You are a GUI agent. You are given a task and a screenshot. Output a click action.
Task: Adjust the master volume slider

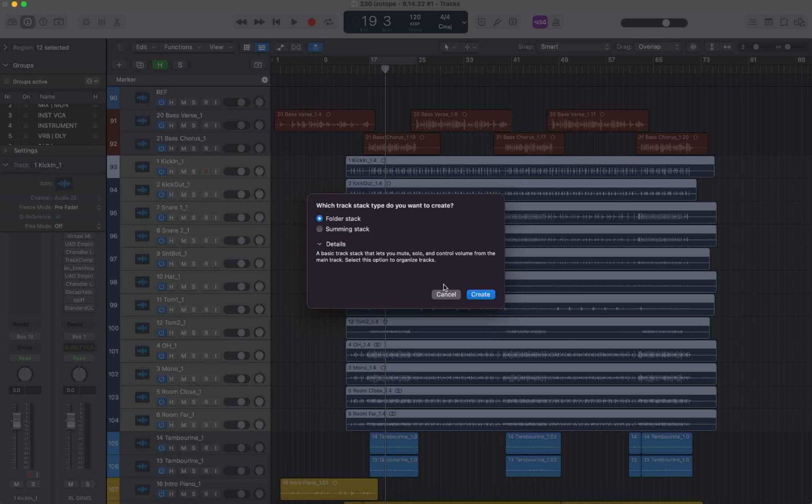pos(654,23)
